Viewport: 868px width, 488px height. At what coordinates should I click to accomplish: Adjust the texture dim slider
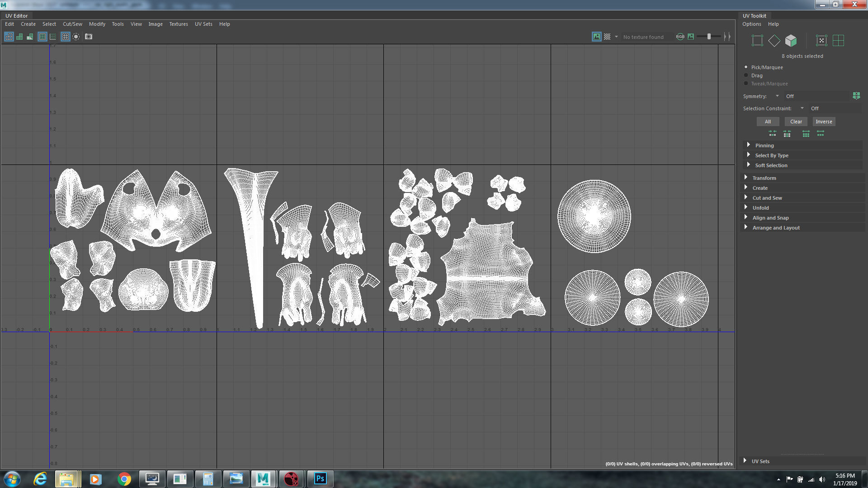click(709, 37)
